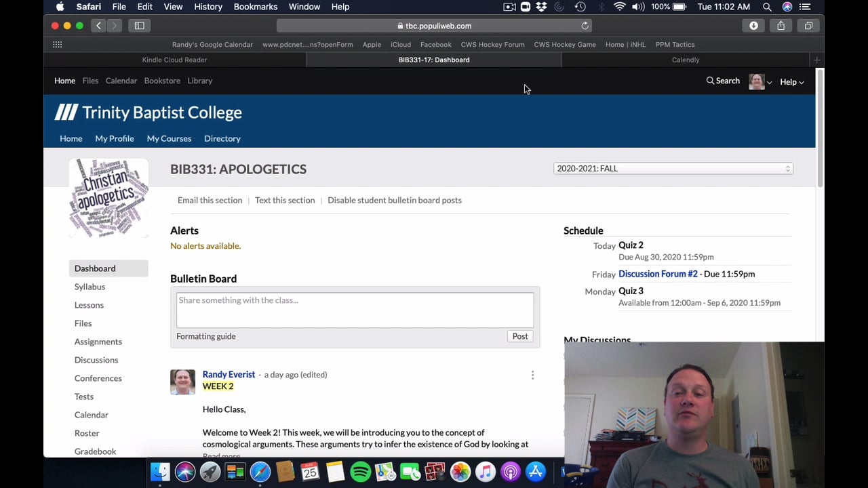This screenshot has height=488, width=868.
Task: Add a new Safari tab
Action: (816, 60)
